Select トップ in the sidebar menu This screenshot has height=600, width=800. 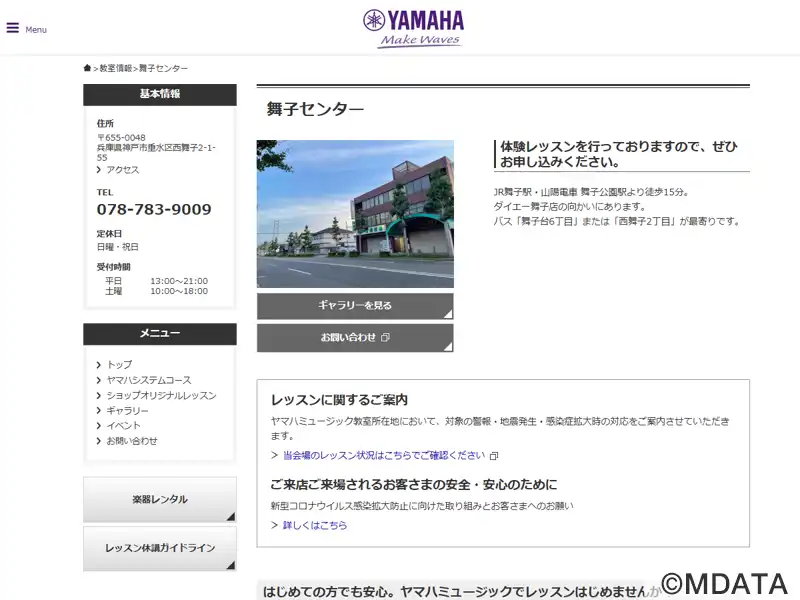(x=119, y=365)
